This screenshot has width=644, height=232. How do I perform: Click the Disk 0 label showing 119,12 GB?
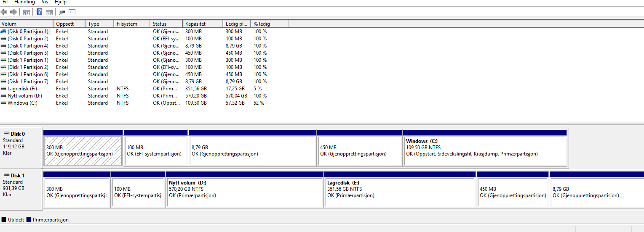pos(21,147)
